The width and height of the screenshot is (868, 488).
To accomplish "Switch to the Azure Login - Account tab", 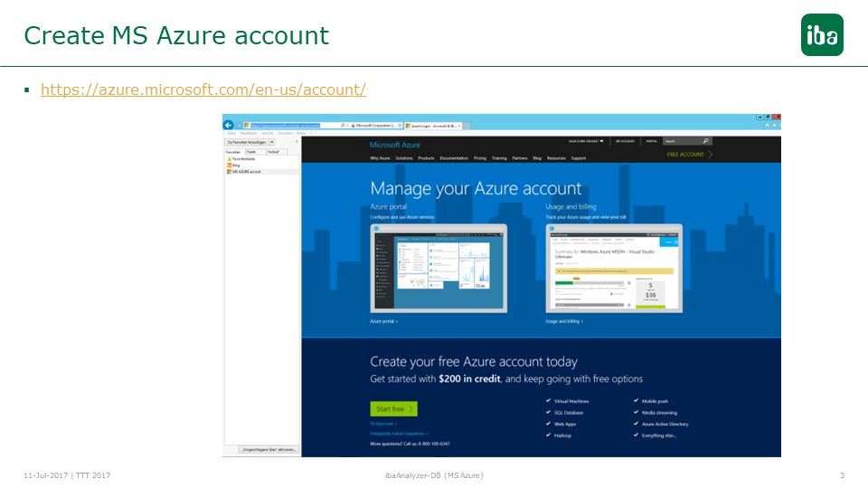I will (x=431, y=127).
